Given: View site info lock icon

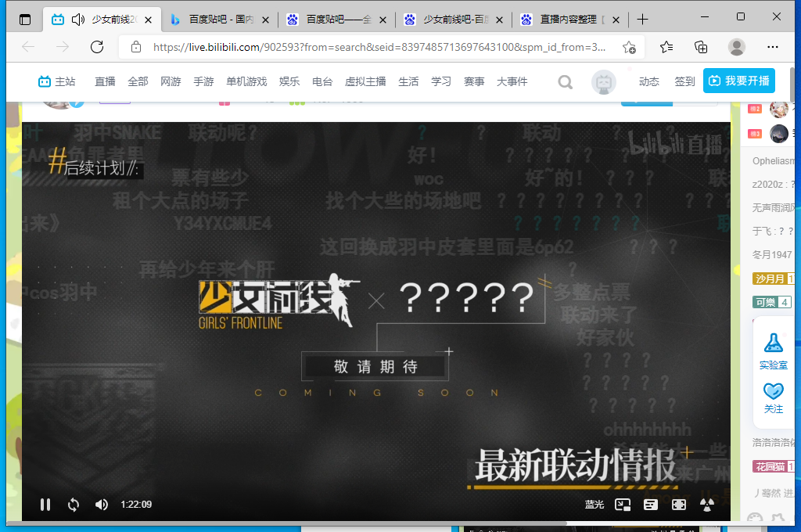Looking at the screenshot, I should point(136,47).
